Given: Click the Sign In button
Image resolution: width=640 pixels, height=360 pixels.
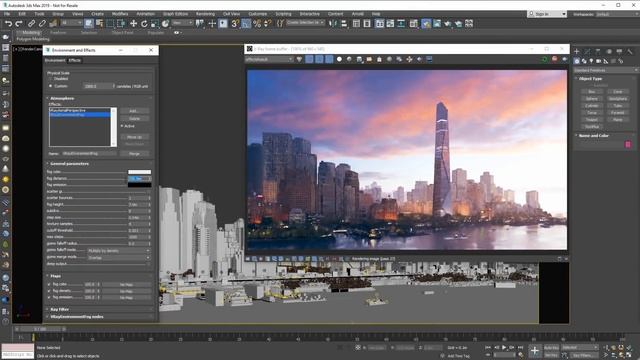Looking at the screenshot, I should pos(547,14).
